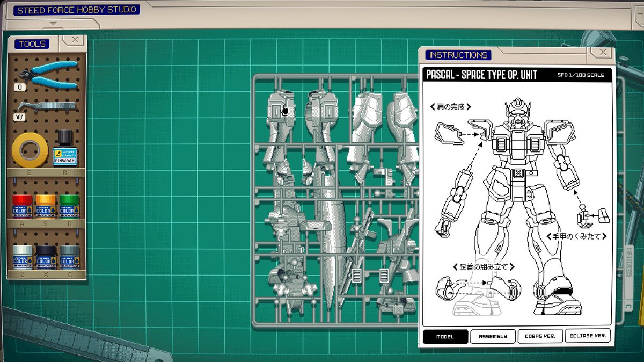Switch to the Model tab
The height and width of the screenshot is (362, 644).
445,336
